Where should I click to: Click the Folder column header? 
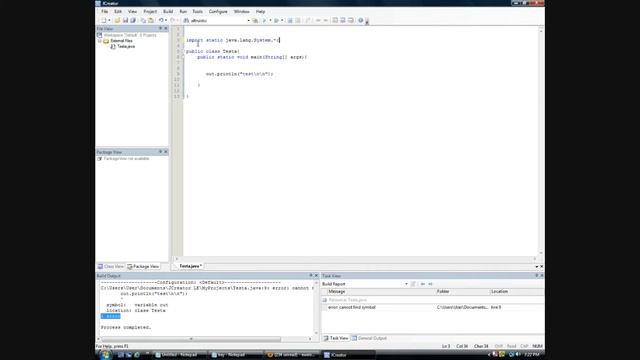point(462,292)
